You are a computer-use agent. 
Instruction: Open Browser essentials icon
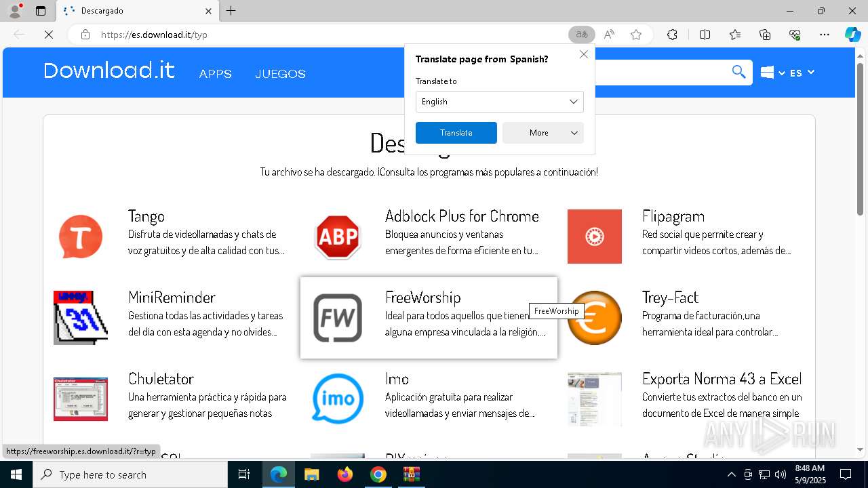click(x=795, y=35)
